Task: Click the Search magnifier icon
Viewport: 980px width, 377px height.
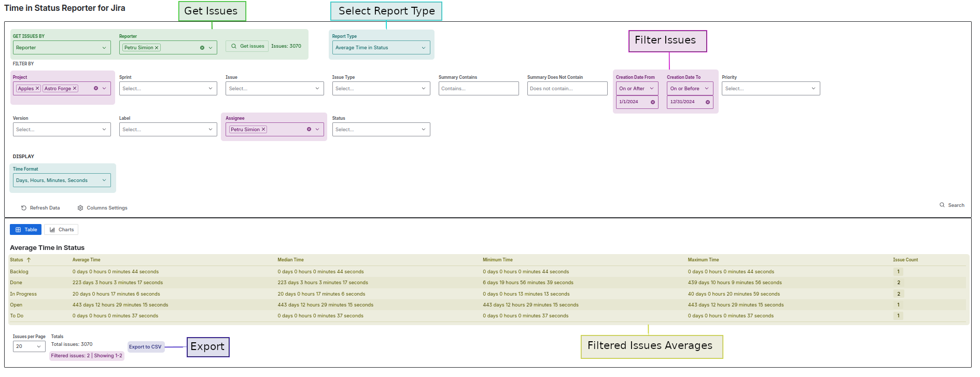Action: (942, 205)
